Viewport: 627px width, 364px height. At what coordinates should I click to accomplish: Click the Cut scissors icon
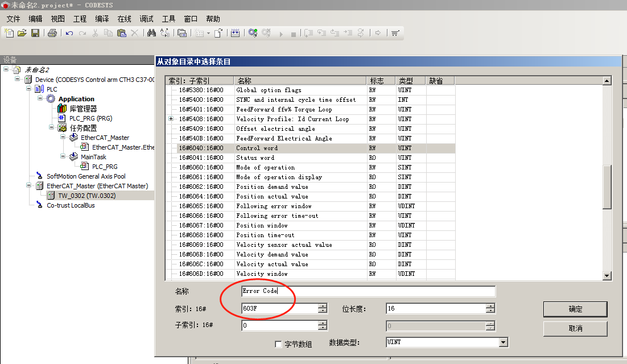pos(95,33)
